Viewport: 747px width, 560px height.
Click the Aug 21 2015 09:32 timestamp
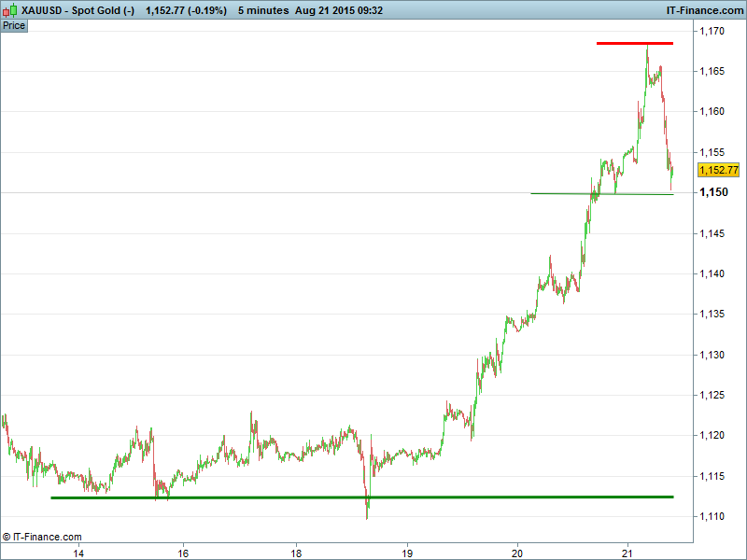pyautogui.click(x=345, y=10)
